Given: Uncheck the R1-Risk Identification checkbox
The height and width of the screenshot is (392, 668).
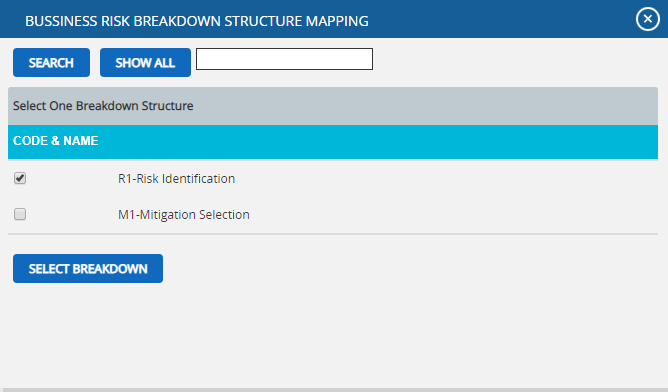Looking at the screenshot, I should pos(20,178).
